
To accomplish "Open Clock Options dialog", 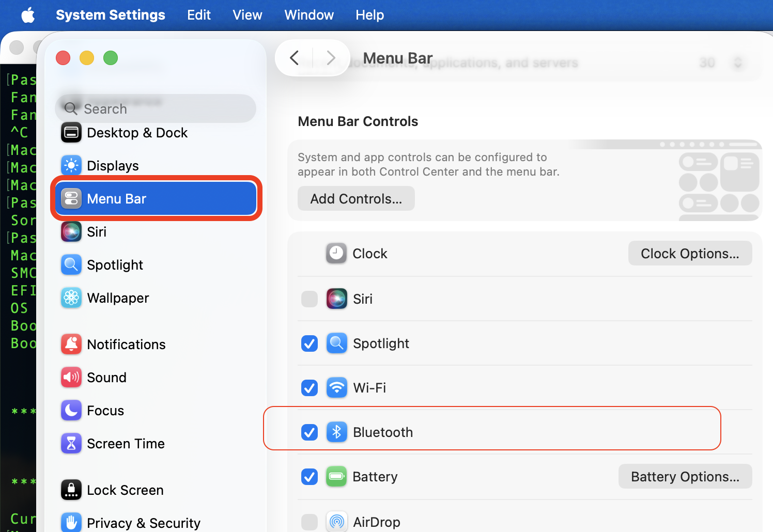I will pyautogui.click(x=690, y=254).
